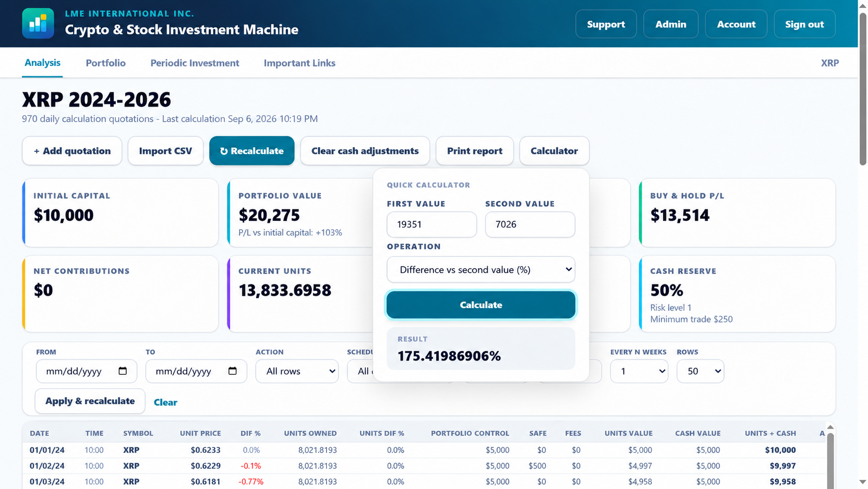Open the Important Links tab
The width and height of the screenshot is (868, 489).
300,63
